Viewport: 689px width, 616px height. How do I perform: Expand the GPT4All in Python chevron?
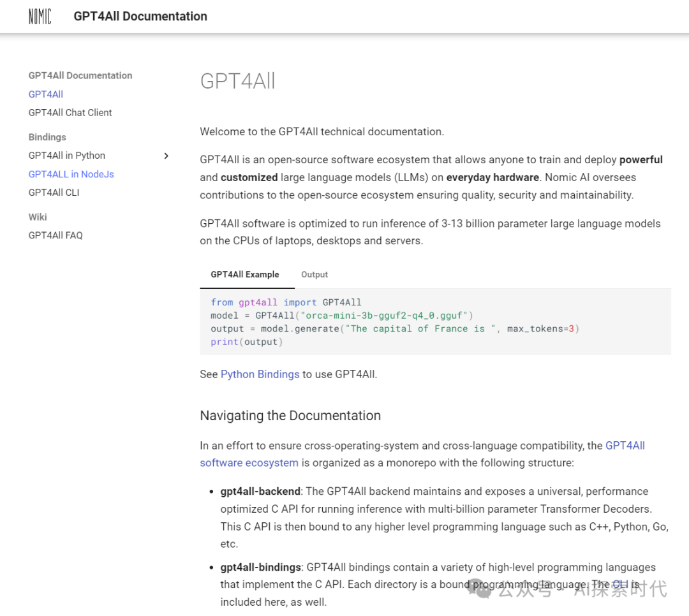[x=167, y=156]
